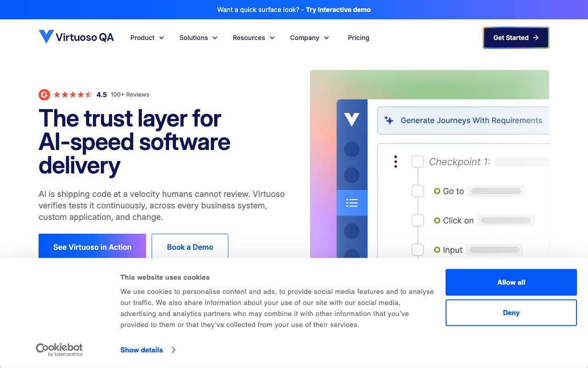Open the Try Interactive demo link

tap(339, 10)
